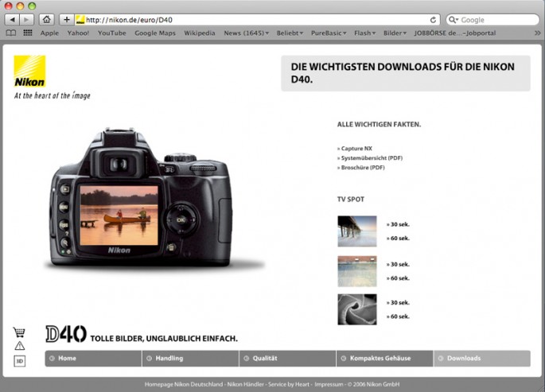545x392 pixels.
Task: Reload the page with the refresh icon
Action: tap(433, 20)
